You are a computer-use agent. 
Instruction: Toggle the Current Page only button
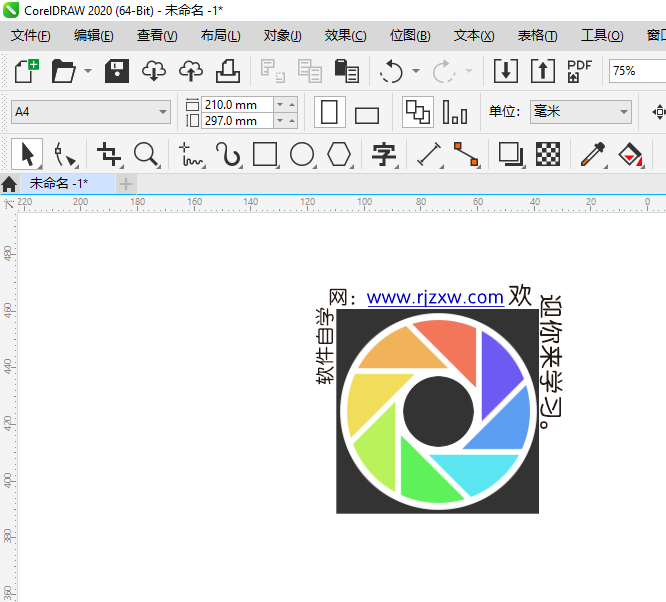point(454,112)
